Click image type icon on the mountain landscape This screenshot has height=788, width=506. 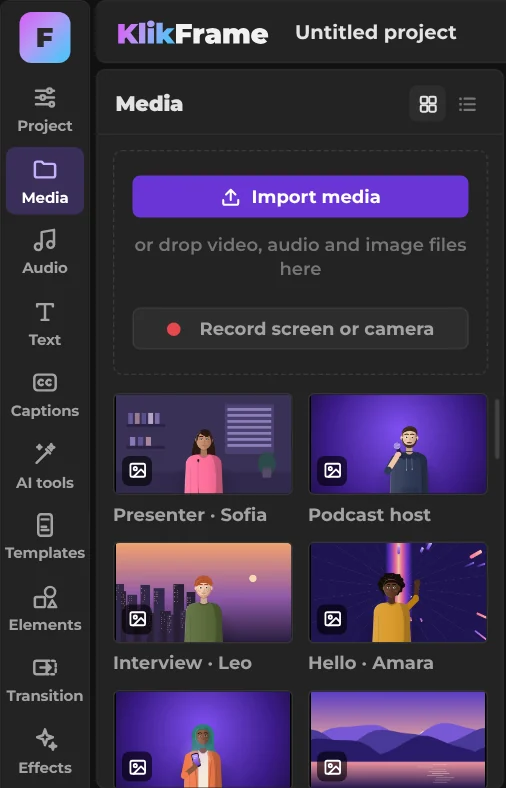pyautogui.click(x=332, y=767)
